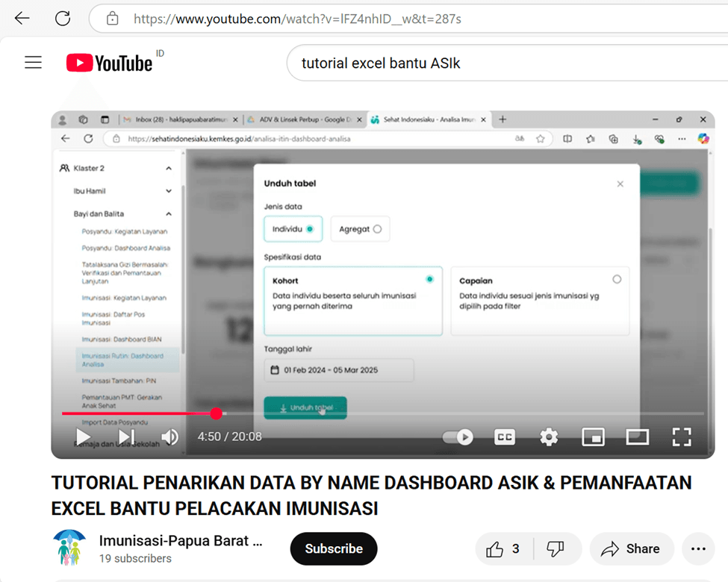This screenshot has width=728, height=582.
Task: Close the ADV & Linsek Perbup tab
Action: click(x=359, y=119)
